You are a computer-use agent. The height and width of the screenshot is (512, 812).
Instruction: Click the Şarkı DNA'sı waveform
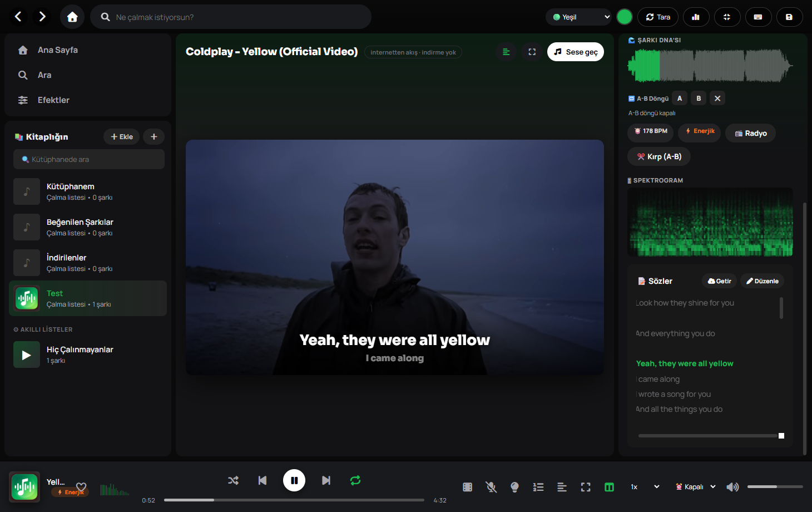click(710, 66)
